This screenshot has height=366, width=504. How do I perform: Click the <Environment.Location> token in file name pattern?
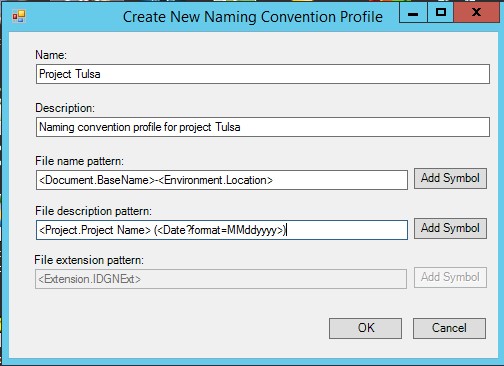pos(215,180)
